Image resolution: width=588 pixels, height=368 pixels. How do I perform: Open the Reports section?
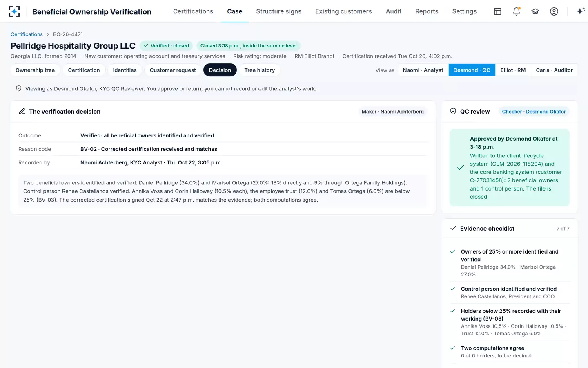coord(427,11)
